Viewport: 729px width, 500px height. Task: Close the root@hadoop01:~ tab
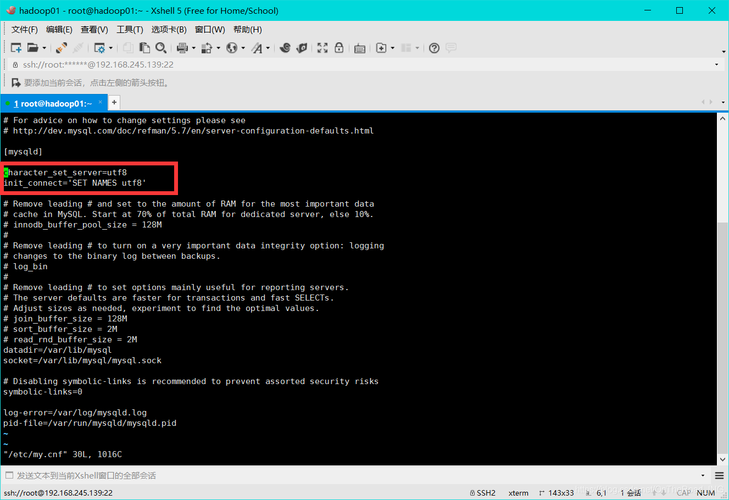click(100, 102)
